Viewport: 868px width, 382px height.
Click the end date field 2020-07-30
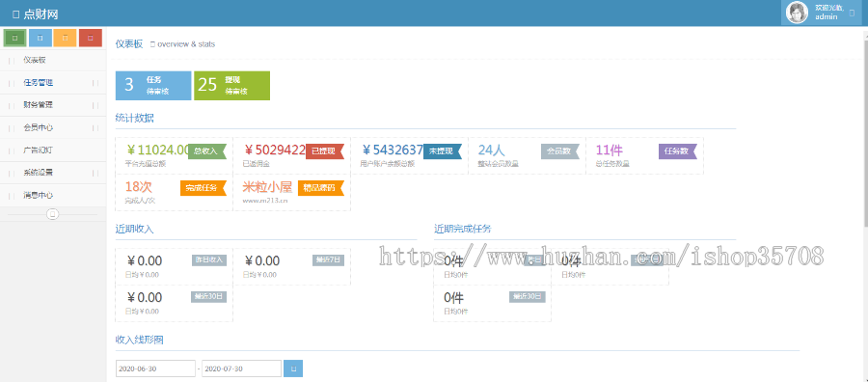(x=241, y=368)
